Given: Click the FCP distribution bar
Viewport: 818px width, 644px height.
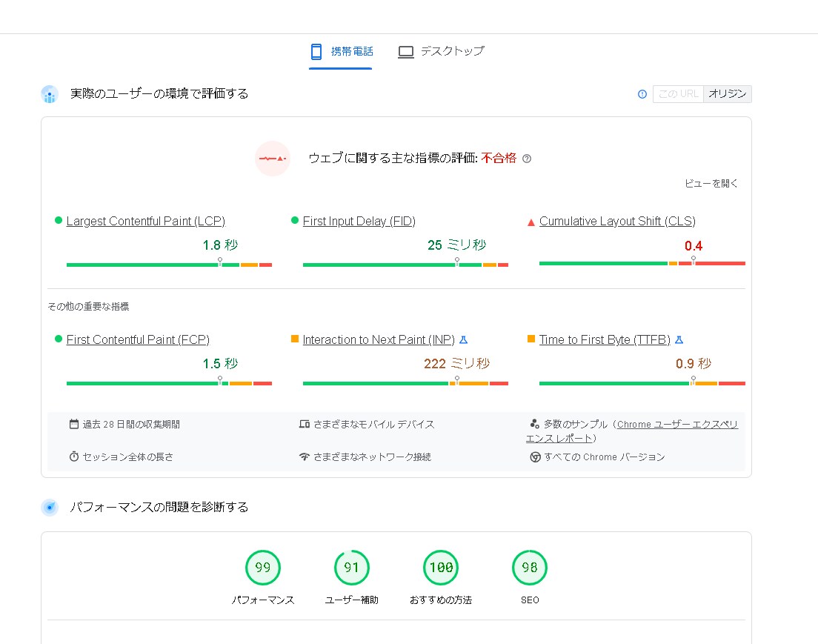Looking at the screenshot, I should [169, 384].
